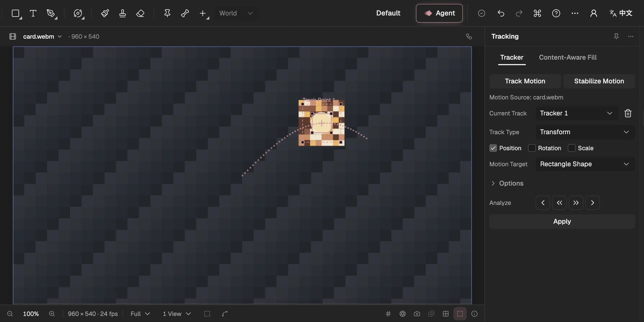This screenshot has height=322, width=644.
Task: Open the Tracking panel more options menu
Action: [631, 36]
